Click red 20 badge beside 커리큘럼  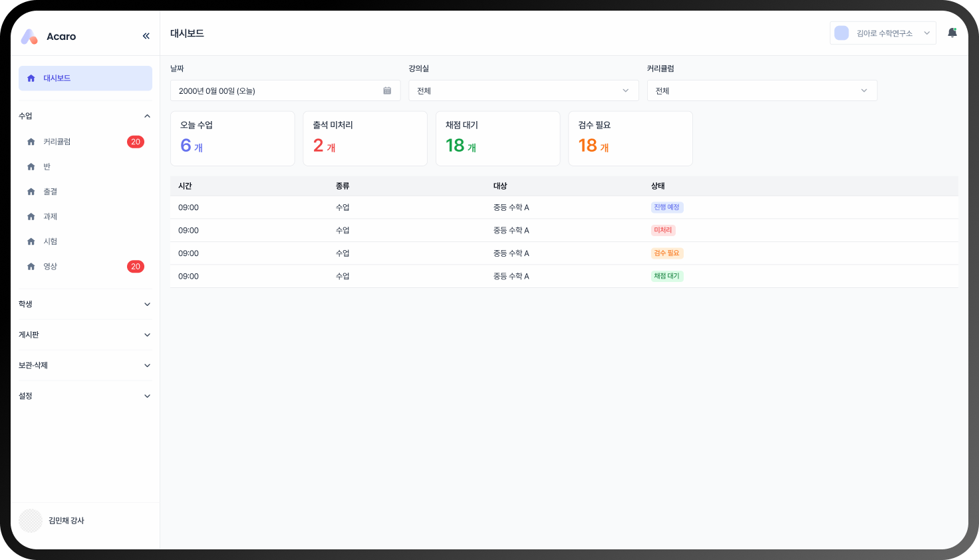click(x=136, y=142)
